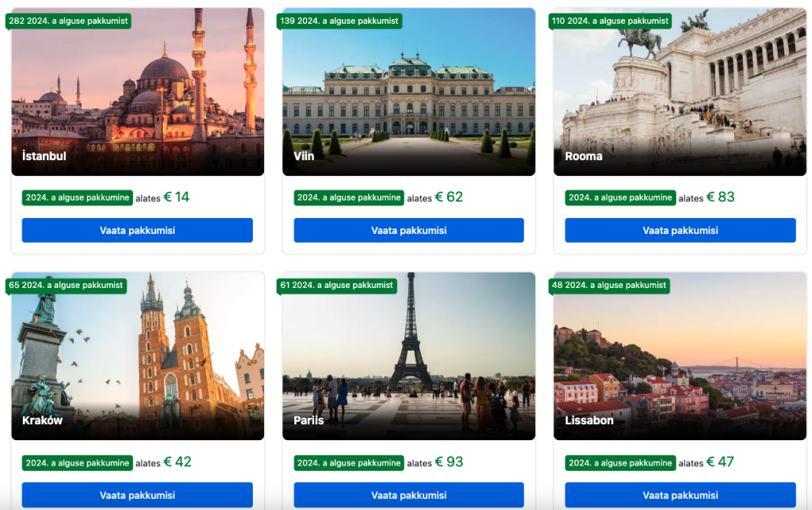
Task: Open the Viin palace photo card
Action: point(408,92)
